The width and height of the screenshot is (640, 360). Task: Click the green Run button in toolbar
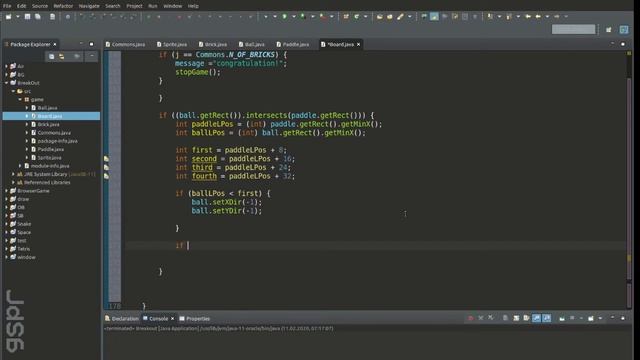coord(284,16)
